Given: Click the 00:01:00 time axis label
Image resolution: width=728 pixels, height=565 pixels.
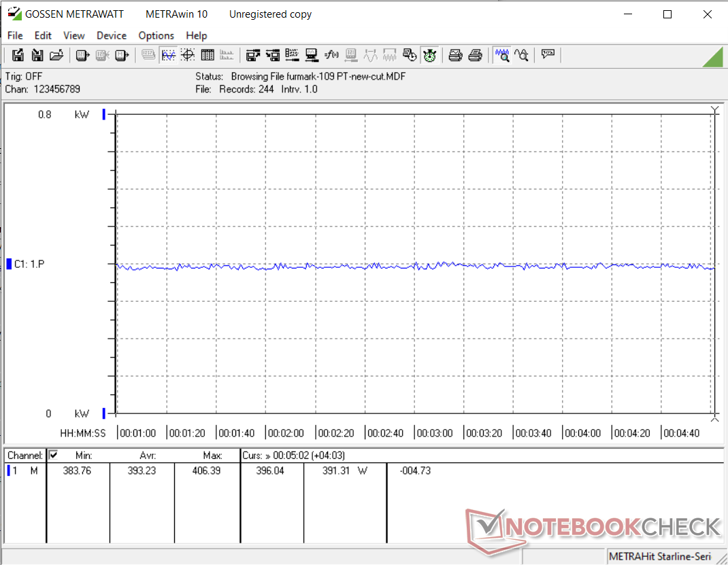Looking at the screenshot, I should tap(138, 433).
